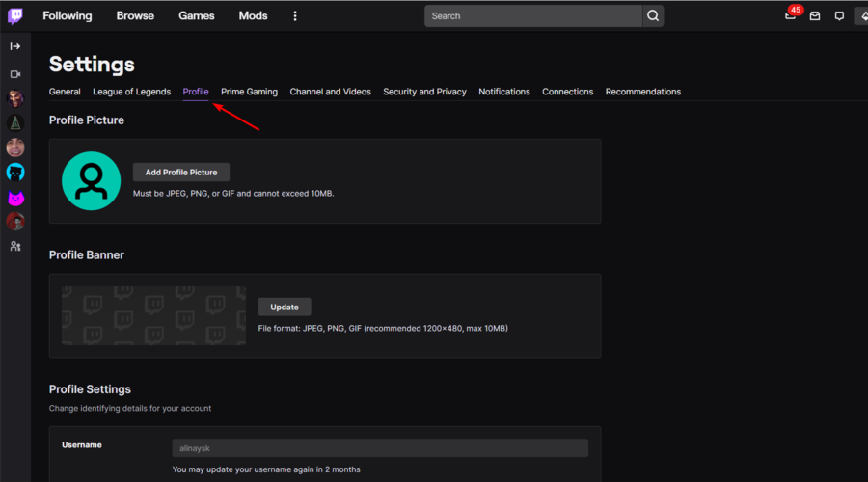Open Mods in the top navigation
The width and height of the screenshot is (868, 482).
253,16
